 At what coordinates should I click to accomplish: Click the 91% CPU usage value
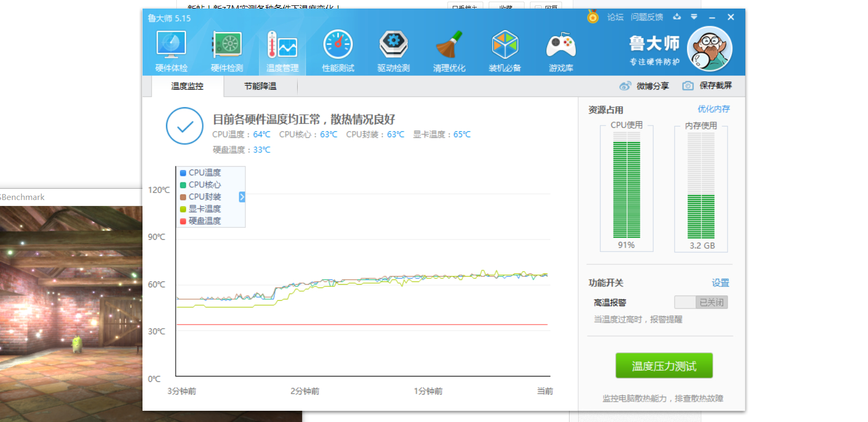tap(626, 245)
